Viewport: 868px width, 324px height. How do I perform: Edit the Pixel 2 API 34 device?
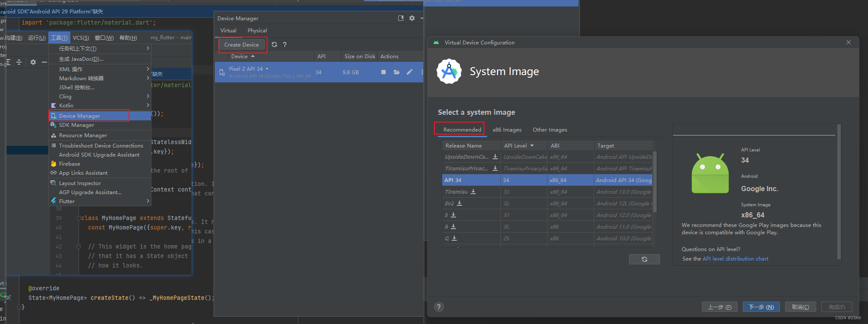pyautogui.click(x=409, y=72)
